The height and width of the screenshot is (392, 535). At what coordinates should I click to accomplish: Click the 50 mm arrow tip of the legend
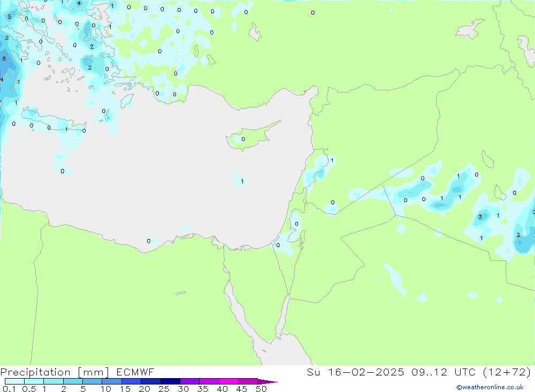pyautogui.click(x=267, y=382)
